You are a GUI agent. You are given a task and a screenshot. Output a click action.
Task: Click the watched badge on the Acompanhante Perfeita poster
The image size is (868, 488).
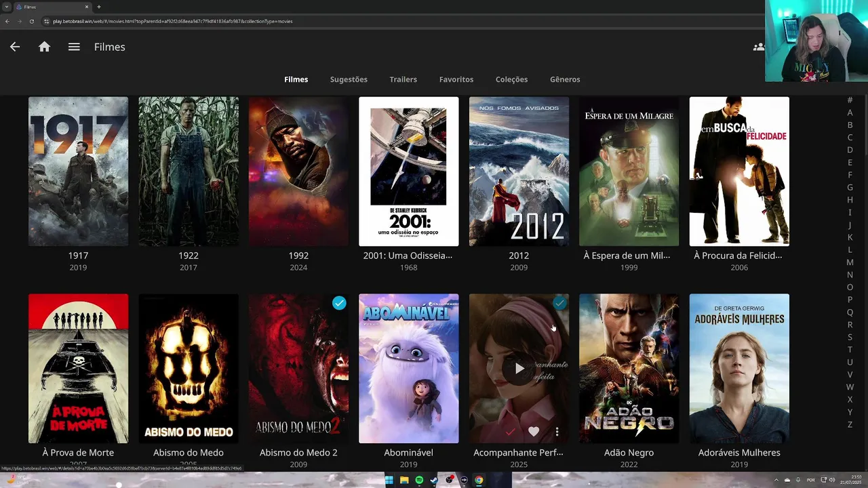pos(559,303)
